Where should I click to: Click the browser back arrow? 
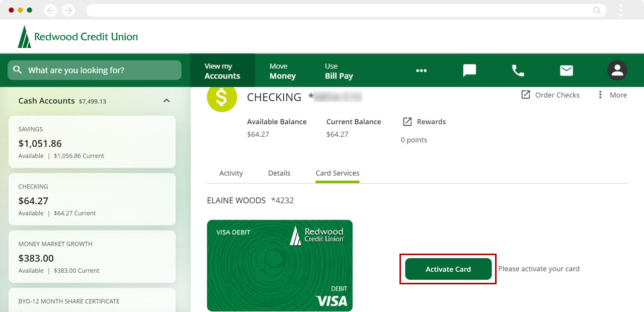(x=51, y=10)
